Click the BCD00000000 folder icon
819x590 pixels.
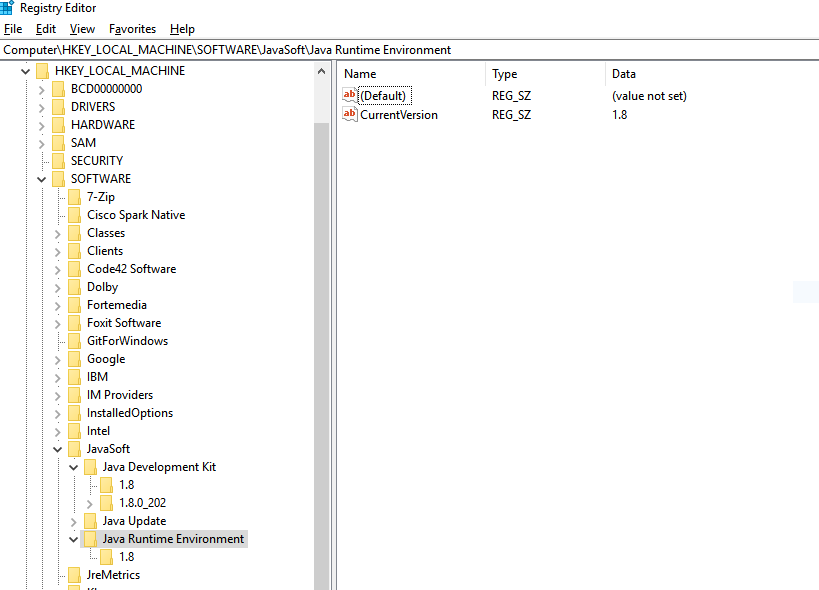58,89
